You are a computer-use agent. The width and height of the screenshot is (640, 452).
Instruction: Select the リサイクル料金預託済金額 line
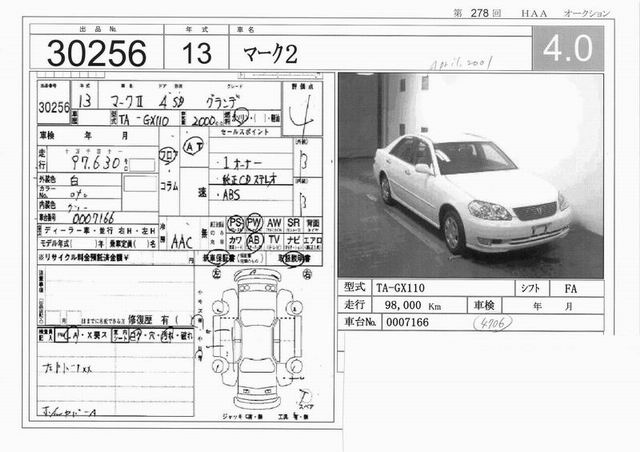[116, 258]
